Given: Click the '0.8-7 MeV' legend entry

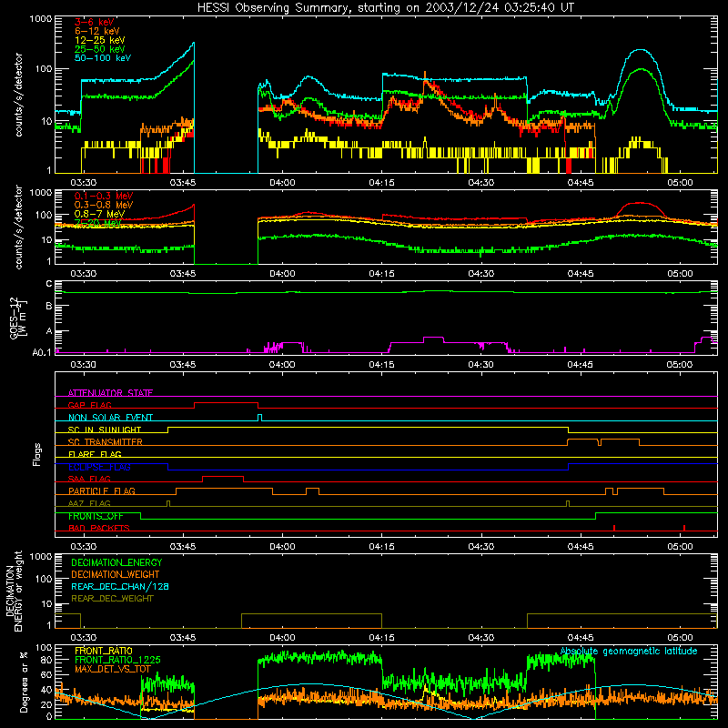Looking at the screenshot, I should (99, 214).
